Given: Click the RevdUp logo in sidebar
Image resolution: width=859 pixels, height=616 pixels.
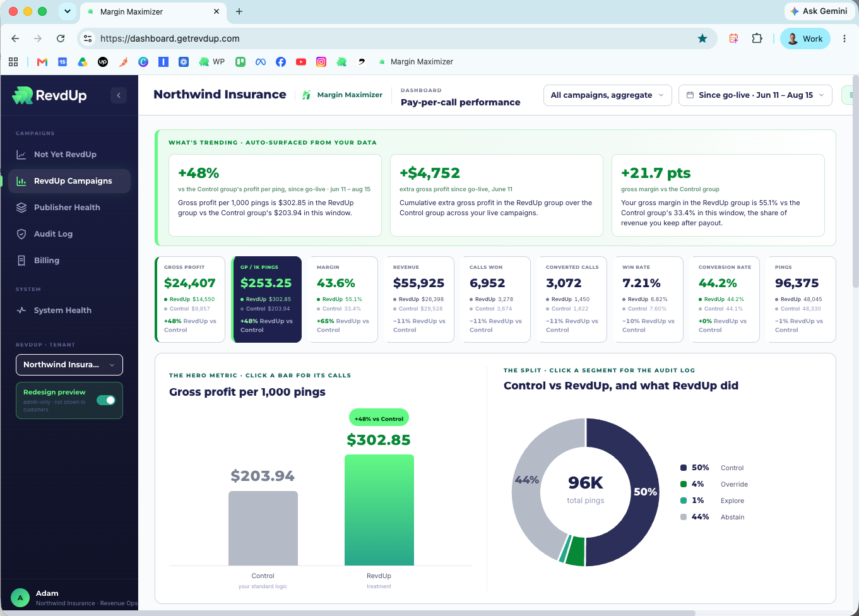Looking at the screenshot, I should point(49,95).
